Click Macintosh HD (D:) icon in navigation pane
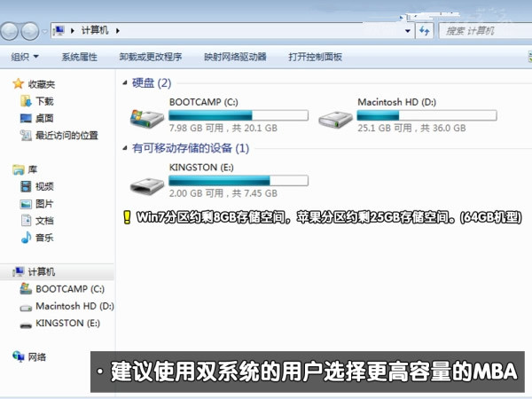The width and height of the screenshot is (532, 399). pyautogui.click(x=26, y=308)
